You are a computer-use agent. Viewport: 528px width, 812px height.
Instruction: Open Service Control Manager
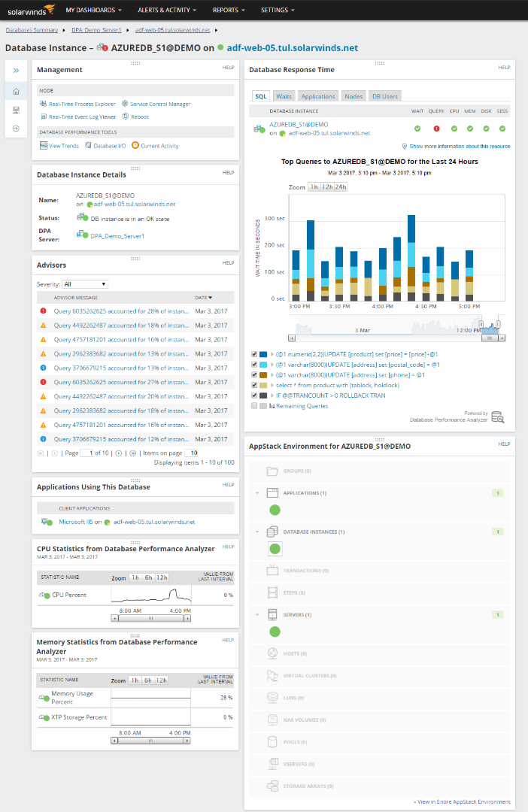160,104
